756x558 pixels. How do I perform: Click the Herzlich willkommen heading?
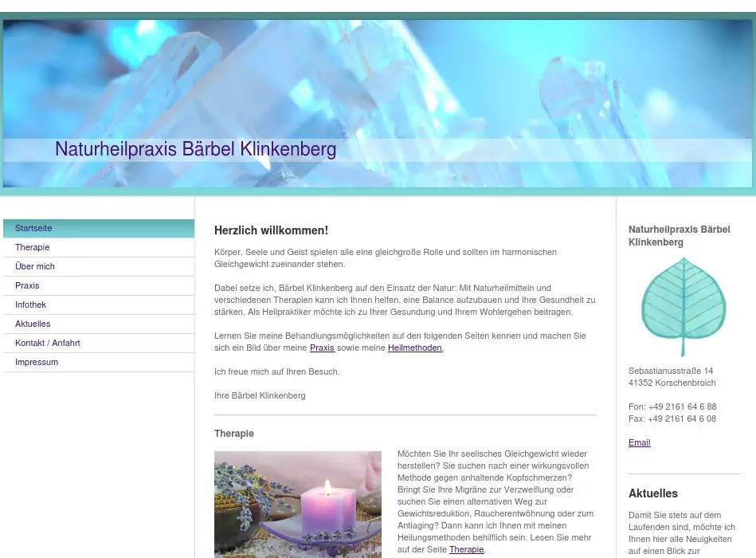pos(271,230)
